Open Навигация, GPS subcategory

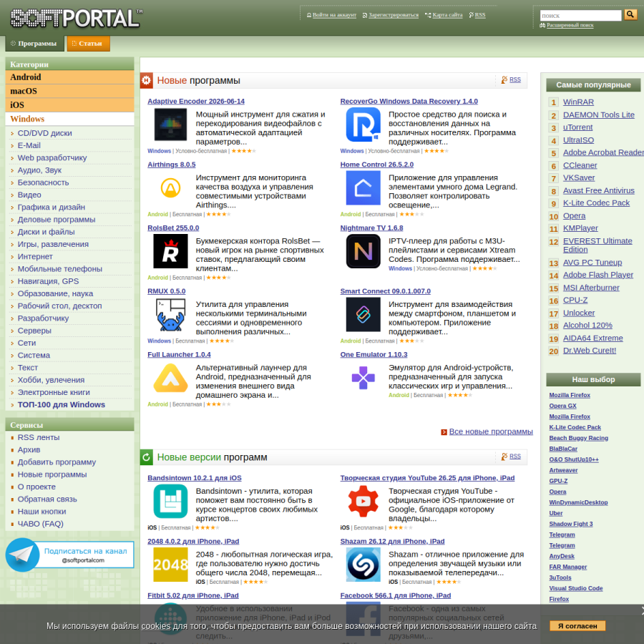pos(48,281)
